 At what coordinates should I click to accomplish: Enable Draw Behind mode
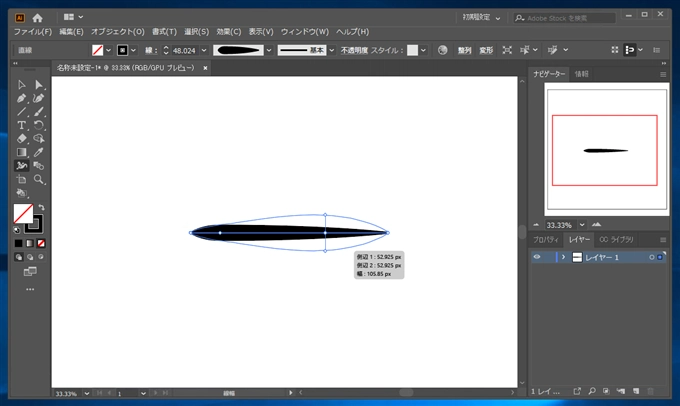(30, 257)
